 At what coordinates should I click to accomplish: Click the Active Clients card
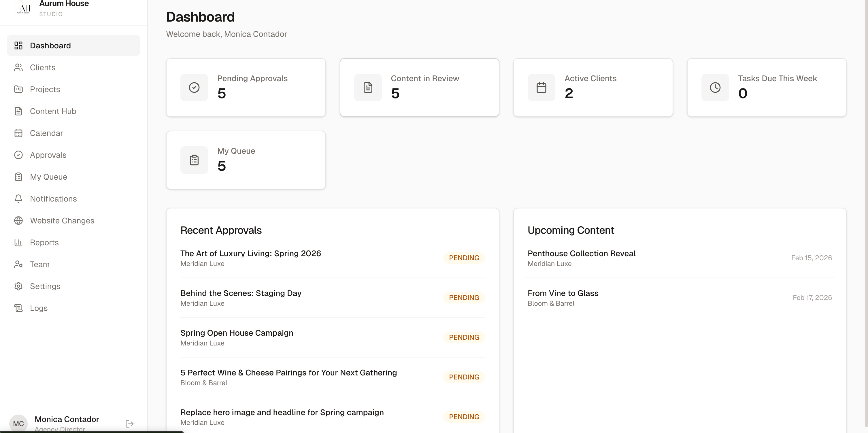point(593,88)
